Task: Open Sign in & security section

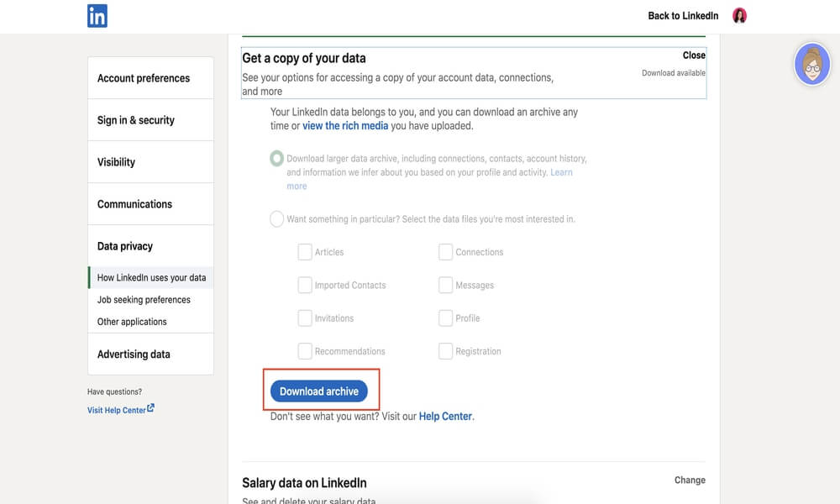Action: pos(150,120)
